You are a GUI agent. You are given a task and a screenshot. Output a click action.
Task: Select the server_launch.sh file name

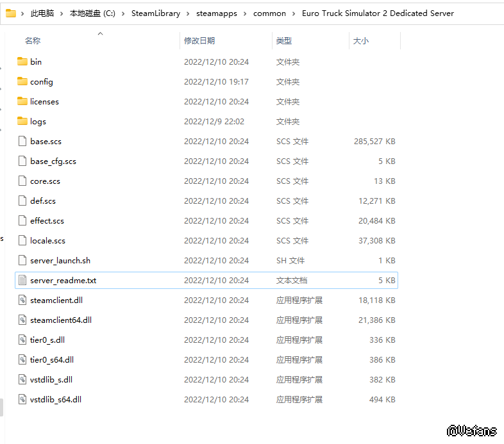tap(60, 261)
